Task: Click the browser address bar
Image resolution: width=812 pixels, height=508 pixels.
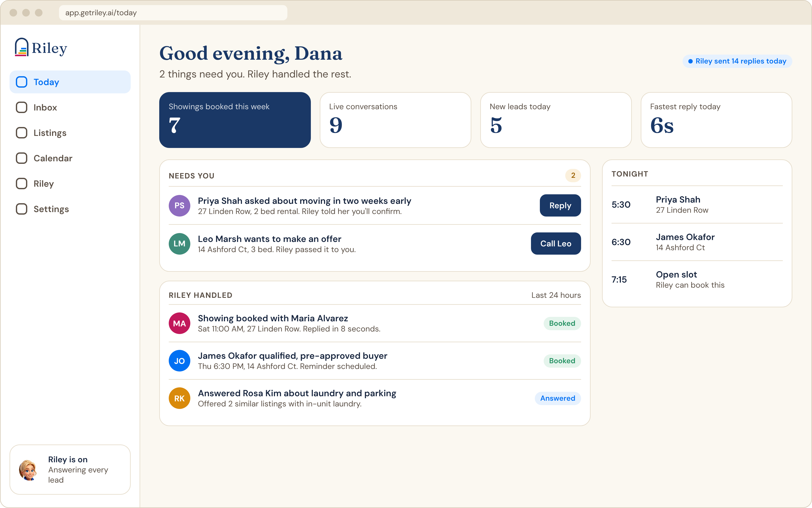Action: pyautogui.click(x=173, y=13)
